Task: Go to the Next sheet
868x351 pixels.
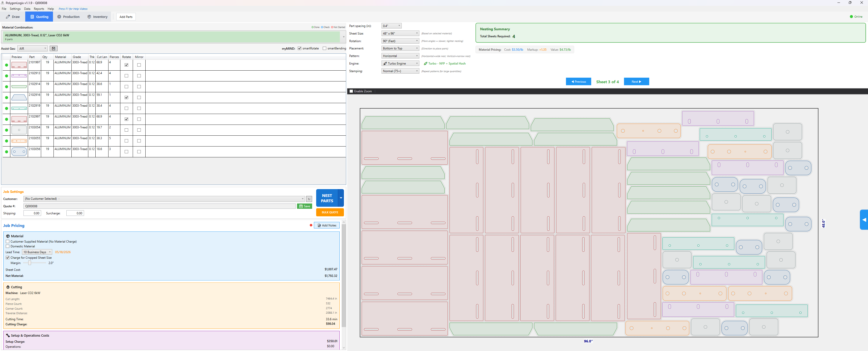Action: (636, 82)
